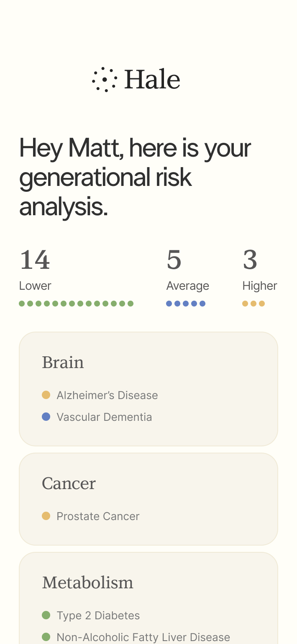The width and height of the screenshot is (297, 644).
Task: Select the Vascular Dementia entry
Action: pyautogui.click(x=104, y=417)
